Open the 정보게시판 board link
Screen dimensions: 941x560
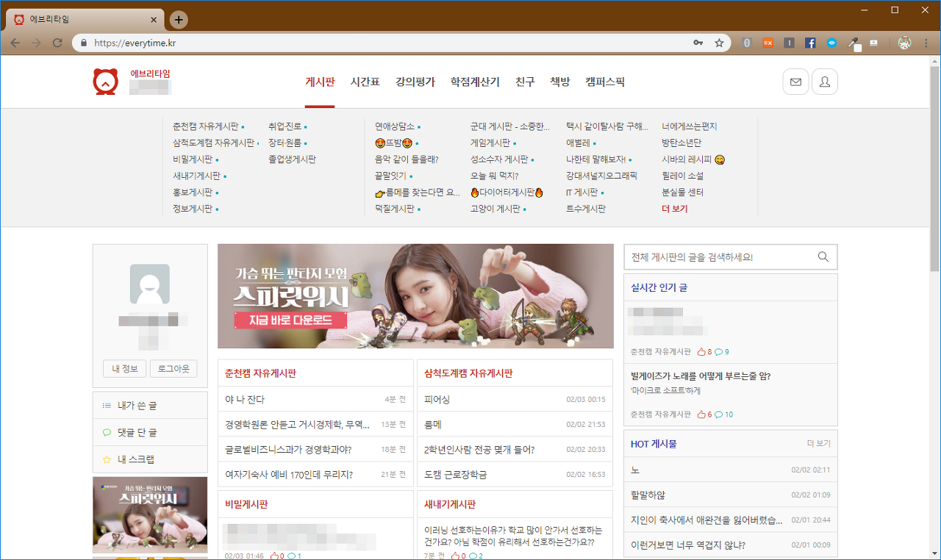pyautogui.click(x=193, y=209)
